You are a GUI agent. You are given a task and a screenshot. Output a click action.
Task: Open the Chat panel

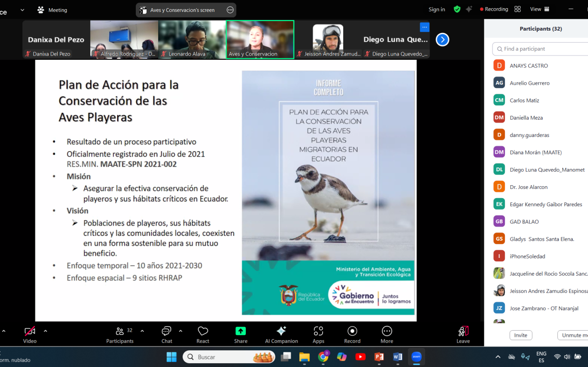tap(166, 334)
